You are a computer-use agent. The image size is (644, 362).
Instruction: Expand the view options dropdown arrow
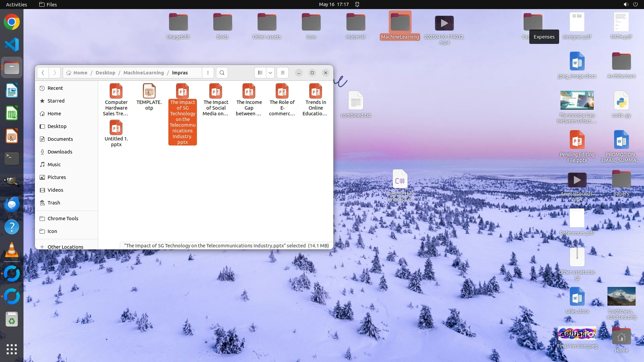point(270,73)
